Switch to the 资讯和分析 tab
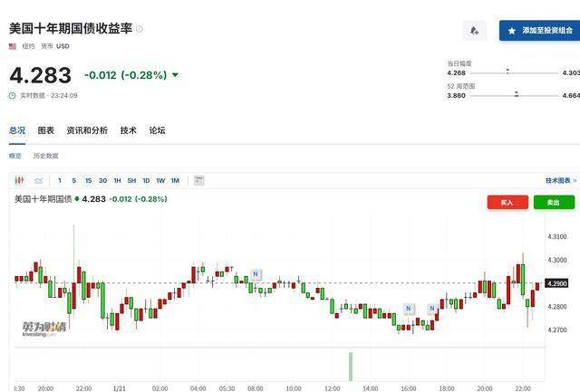 [87, 130]
